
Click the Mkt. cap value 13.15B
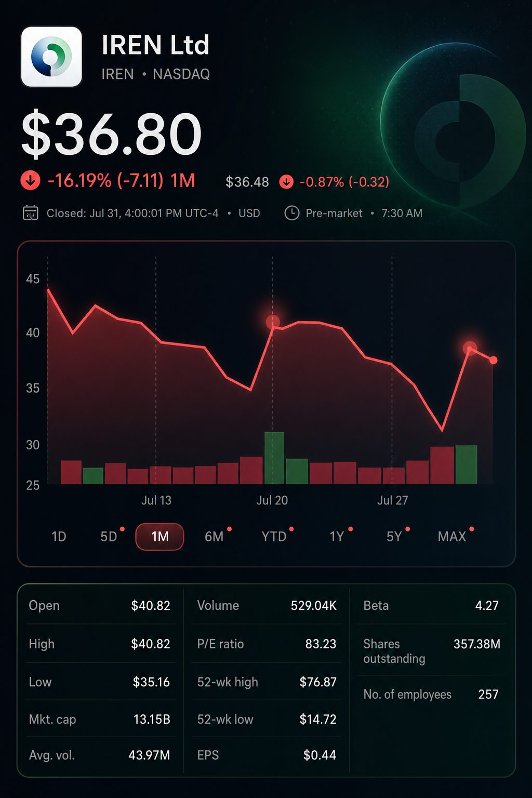click(x=152, y=719)
